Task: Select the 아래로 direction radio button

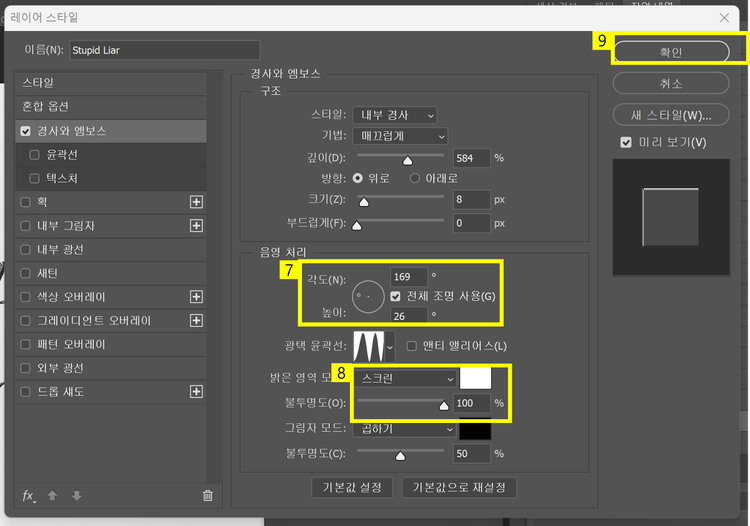Action: click(415, 178)
